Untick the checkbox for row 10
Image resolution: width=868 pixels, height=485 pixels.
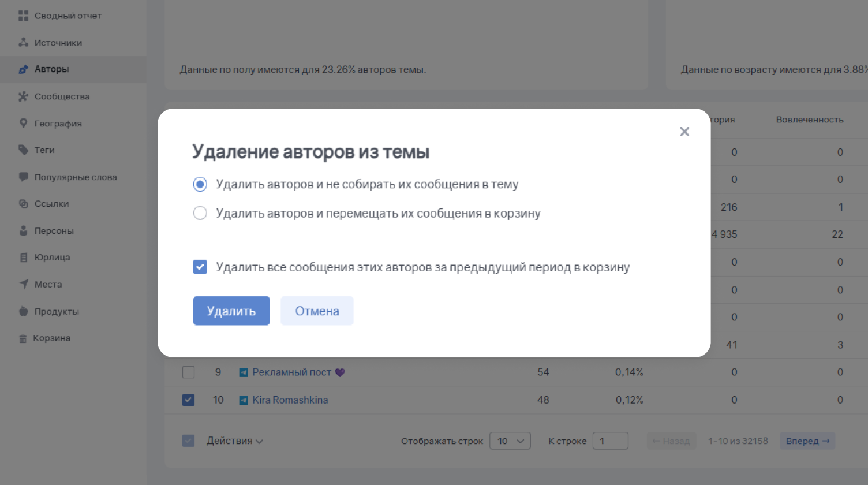pos(188,400)
